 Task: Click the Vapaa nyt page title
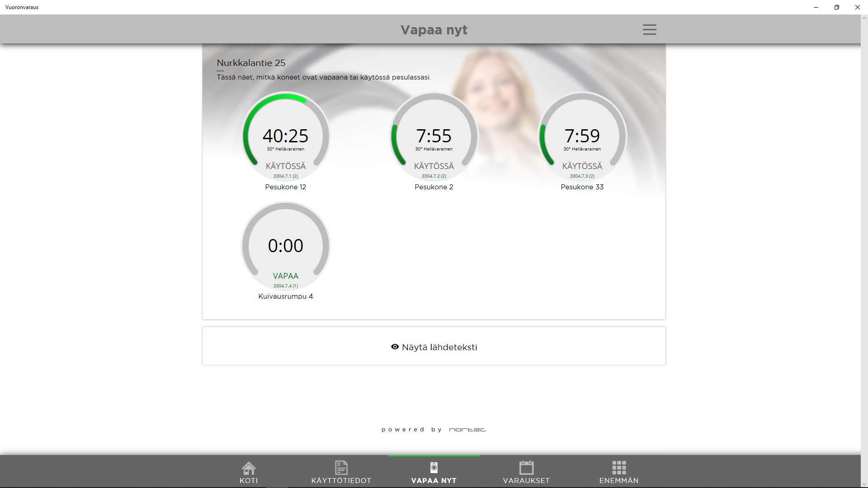point(434,30)
